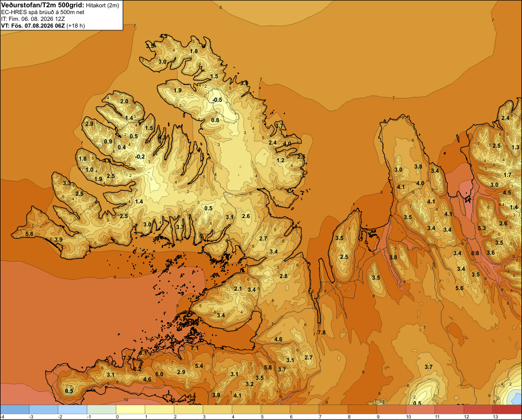Pick the red legend swatch between 12 and 13
Viewport: 522px width, 420px height.
point(478,410)
